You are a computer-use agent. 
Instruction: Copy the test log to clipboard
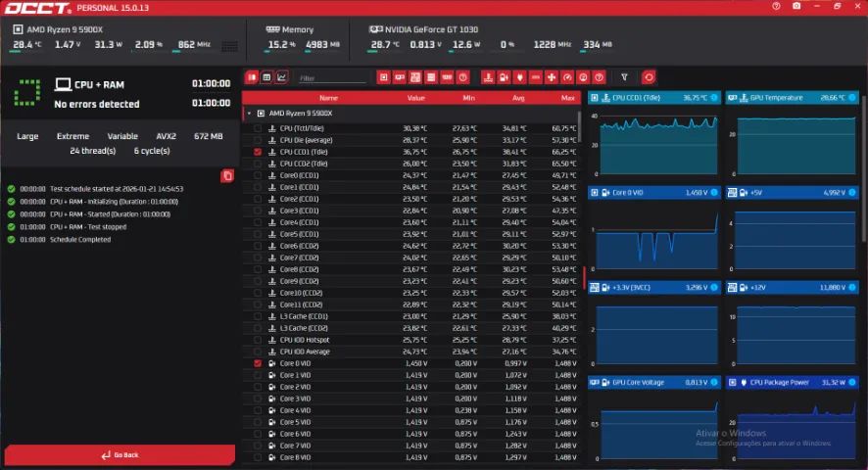(227, 176)
